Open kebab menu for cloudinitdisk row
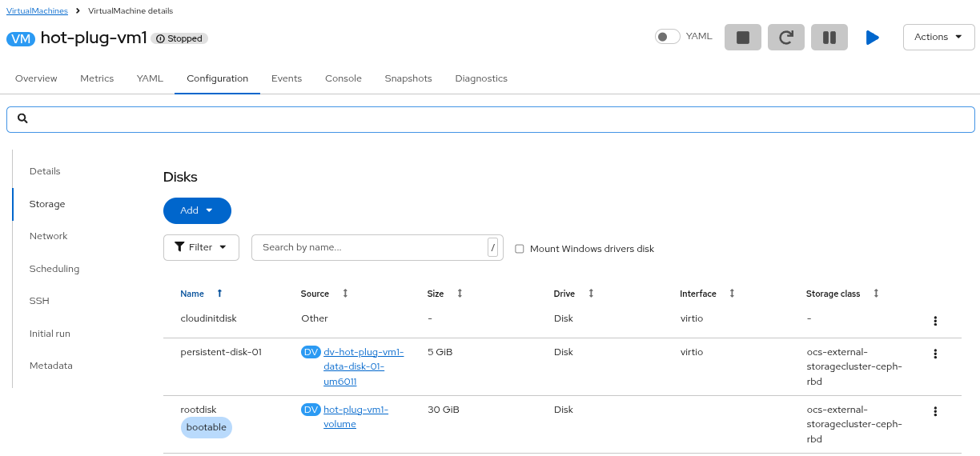This screenshot has width=980, height=456. tap(934, 321)
